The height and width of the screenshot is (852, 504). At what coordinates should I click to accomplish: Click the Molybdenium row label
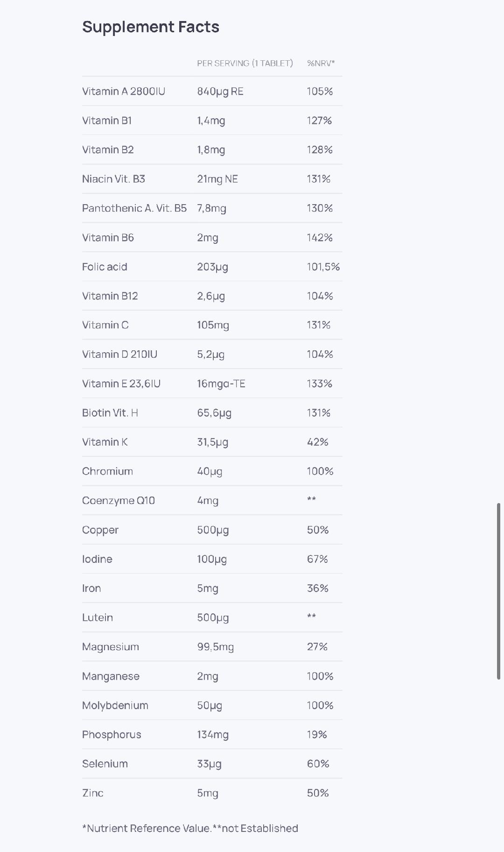point(115,705)
